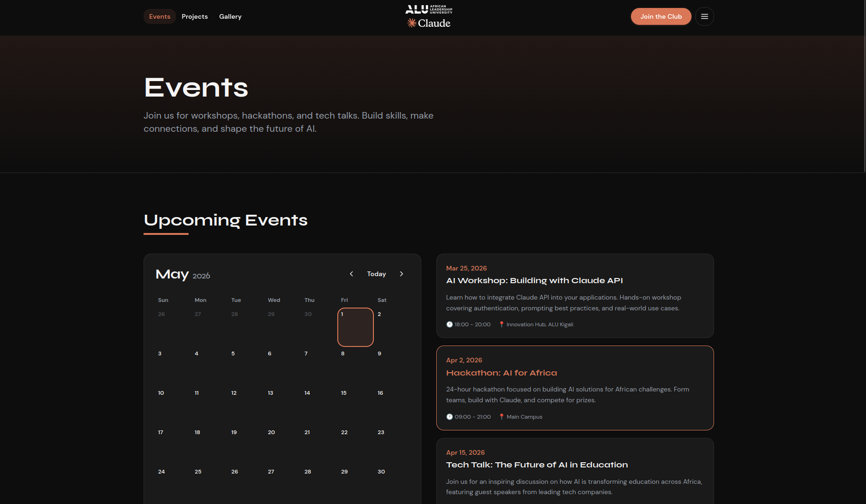Image resolution: width=866 pixels, height=504 pixels.
Task: Select May 14 on the calendar
Action: (x=319, y=406)
